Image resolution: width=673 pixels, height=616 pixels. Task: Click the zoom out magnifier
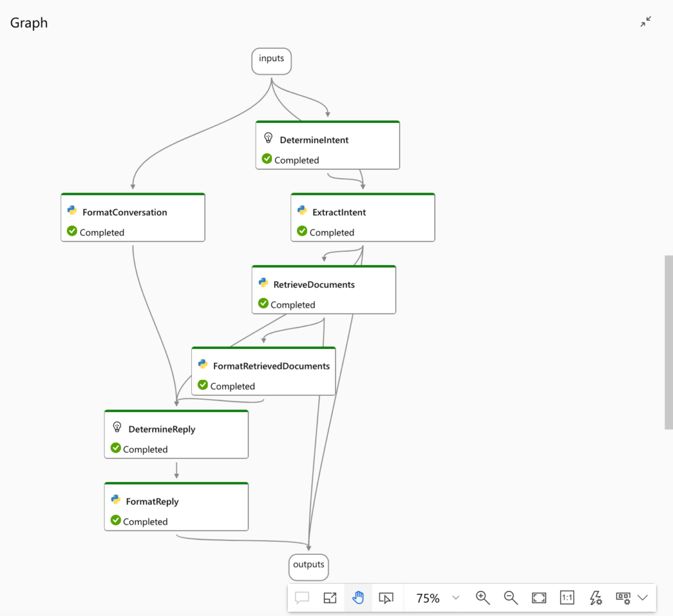point(511,598)
